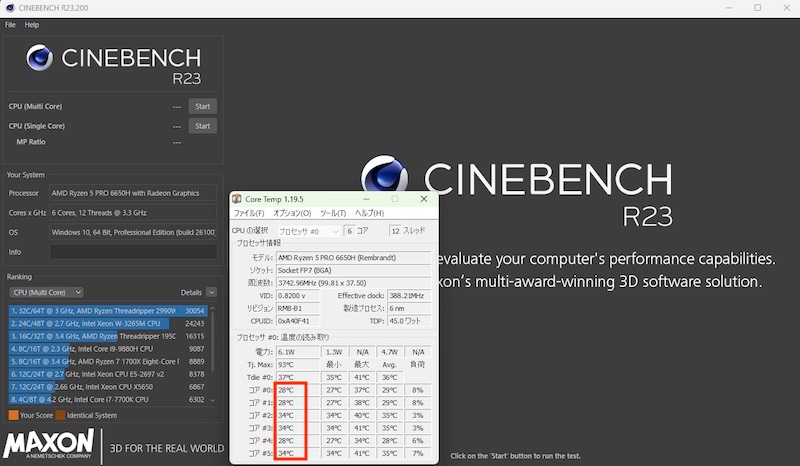The width and height of the screenshot is (800, 466).
Task: Open ファイル(F) menu in Core Temp
Action: 249,213
